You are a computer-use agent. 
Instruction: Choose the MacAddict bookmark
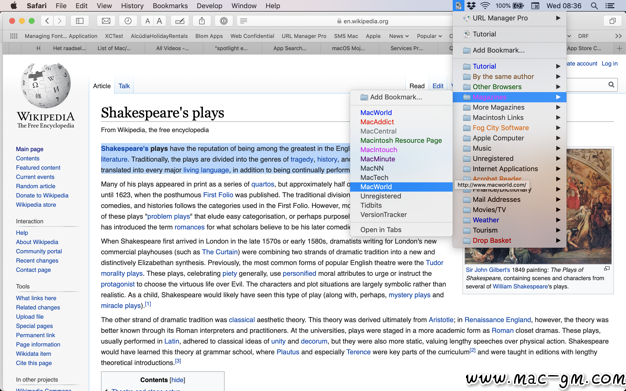401,122
